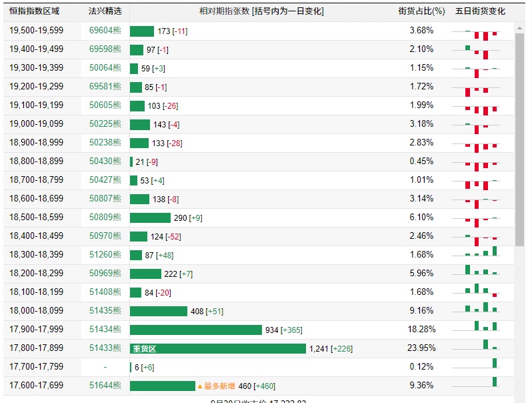The width and height of the screenshot is (532, 403).
Task: Click the 23.95% street share value
Action: point(421,348)
